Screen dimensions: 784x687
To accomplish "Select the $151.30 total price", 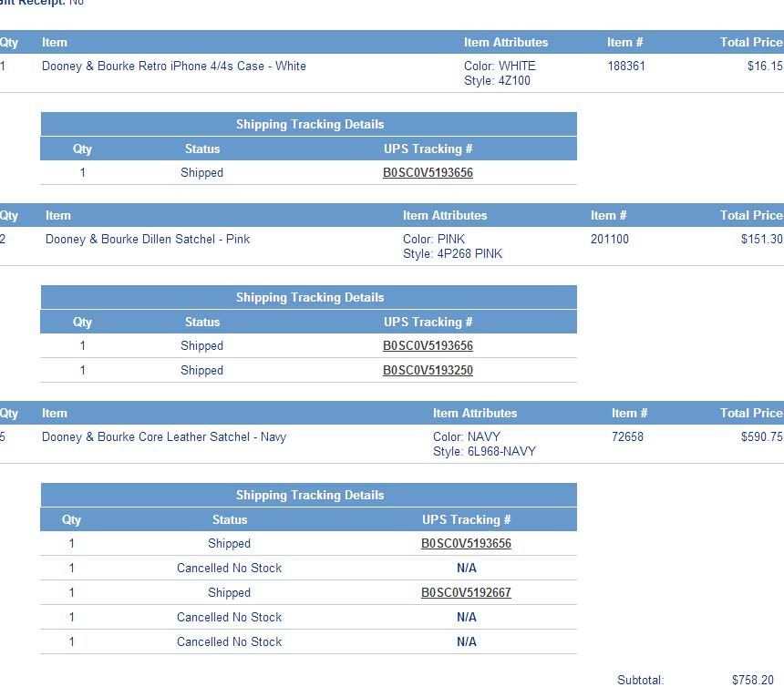I will 761,240.
